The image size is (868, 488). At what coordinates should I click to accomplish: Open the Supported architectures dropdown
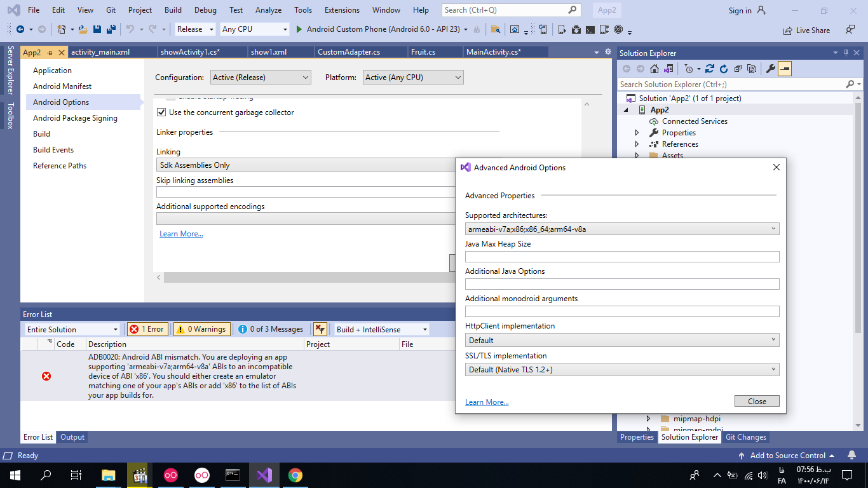(621, 229)
